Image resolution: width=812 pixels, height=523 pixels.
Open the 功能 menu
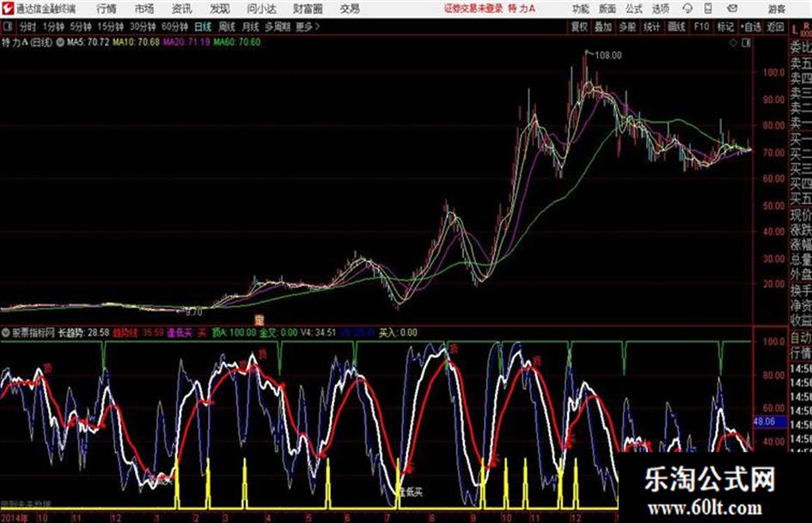tap(581, 9)
